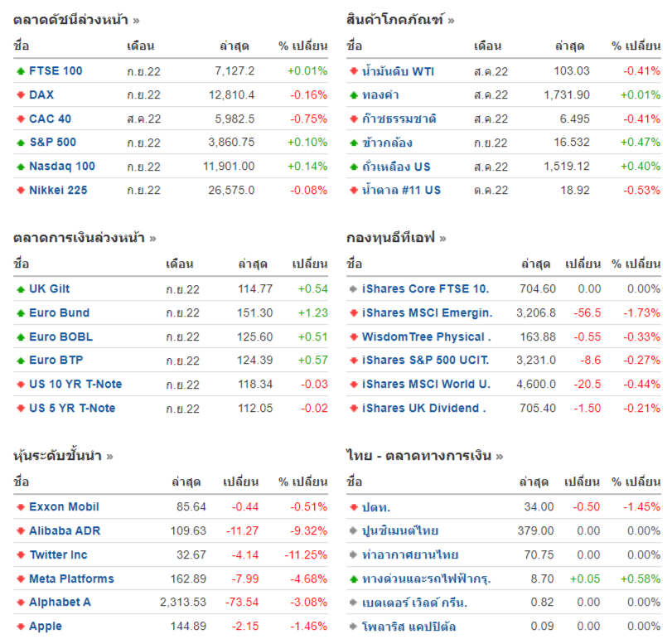Click red down arrow beside น้ำมันดิบ WTI
672x639 pixels.
[354, 70]
